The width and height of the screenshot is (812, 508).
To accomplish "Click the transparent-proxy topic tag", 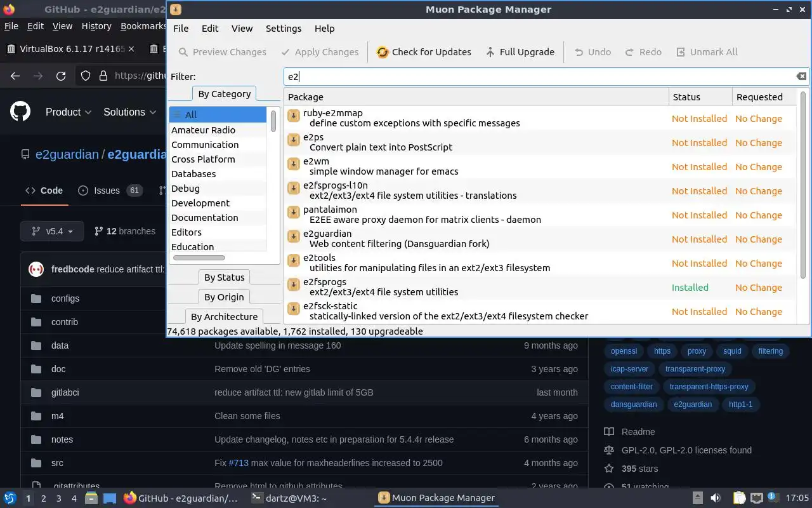I will click(695, 369).
